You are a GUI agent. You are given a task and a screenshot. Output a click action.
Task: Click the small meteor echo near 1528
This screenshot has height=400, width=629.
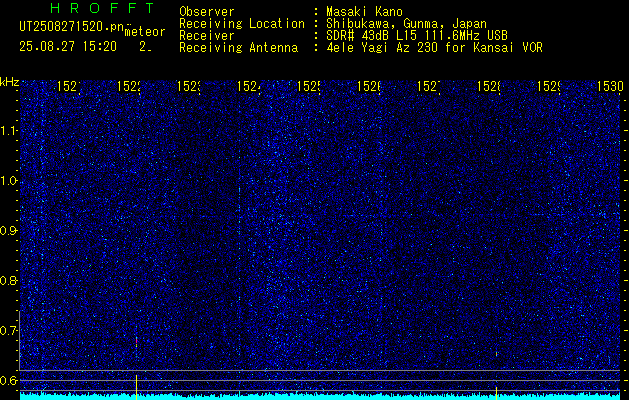(497, 354)
